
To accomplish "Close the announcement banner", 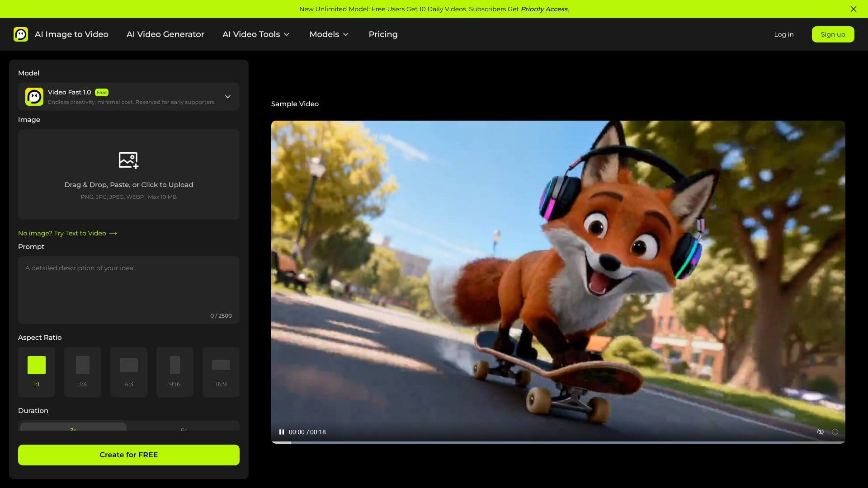I will [854, 9].
